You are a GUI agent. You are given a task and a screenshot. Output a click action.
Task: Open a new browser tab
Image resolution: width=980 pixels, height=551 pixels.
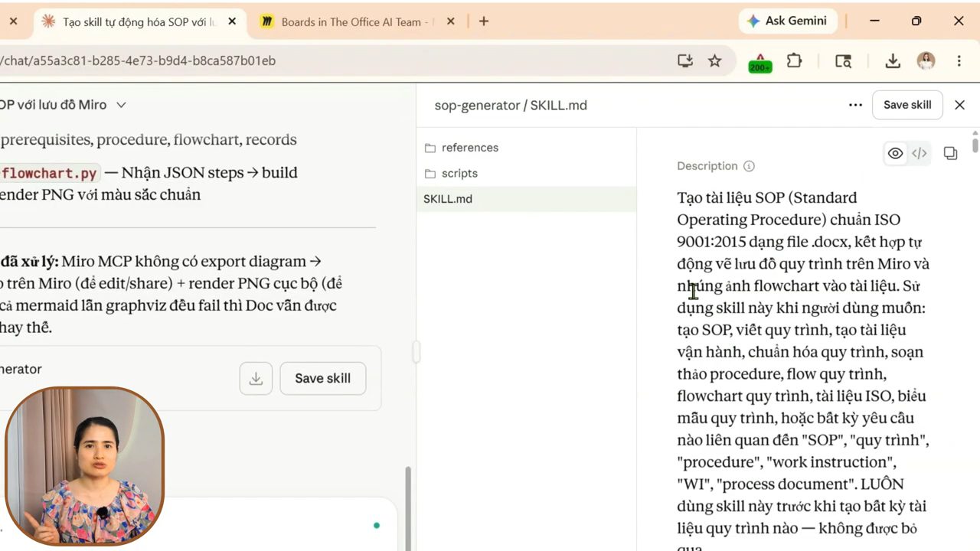tap(483, 21)
